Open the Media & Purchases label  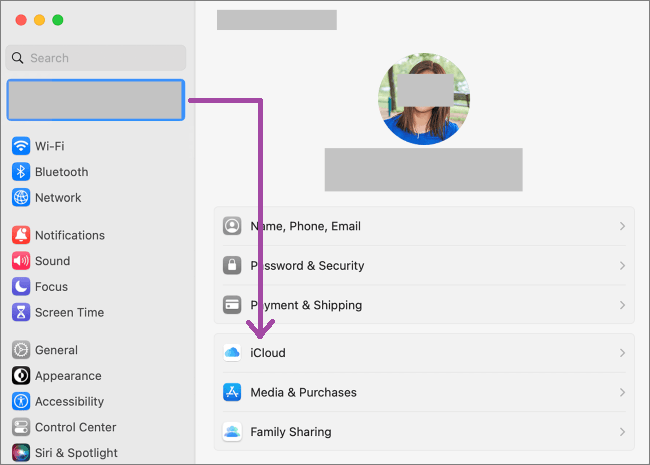[x=303, y=392]
